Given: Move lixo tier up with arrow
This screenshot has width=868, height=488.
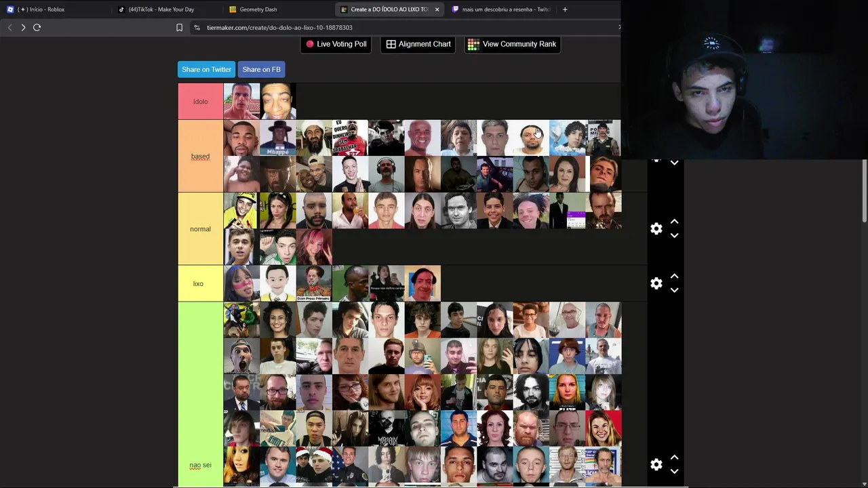Looking at the screenshot, I should click(x=674, y=277).
